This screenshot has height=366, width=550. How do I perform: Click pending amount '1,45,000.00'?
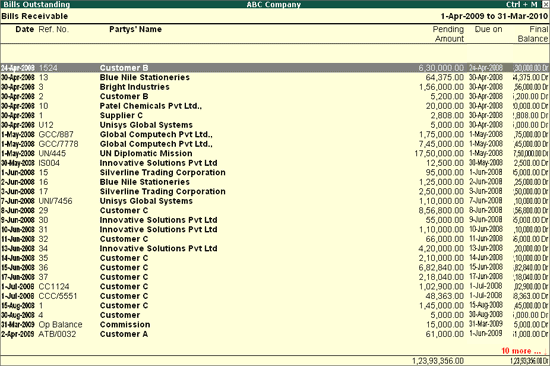(441, 305)
